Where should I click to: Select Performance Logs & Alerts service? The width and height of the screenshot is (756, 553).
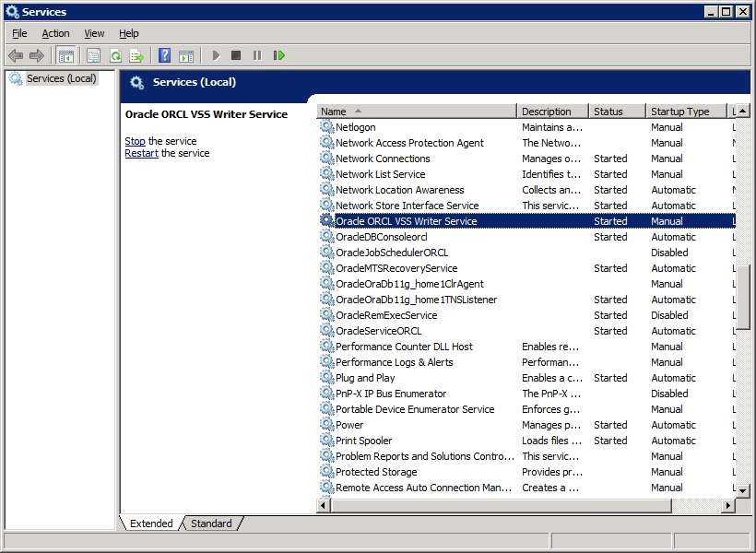point(526,362)
